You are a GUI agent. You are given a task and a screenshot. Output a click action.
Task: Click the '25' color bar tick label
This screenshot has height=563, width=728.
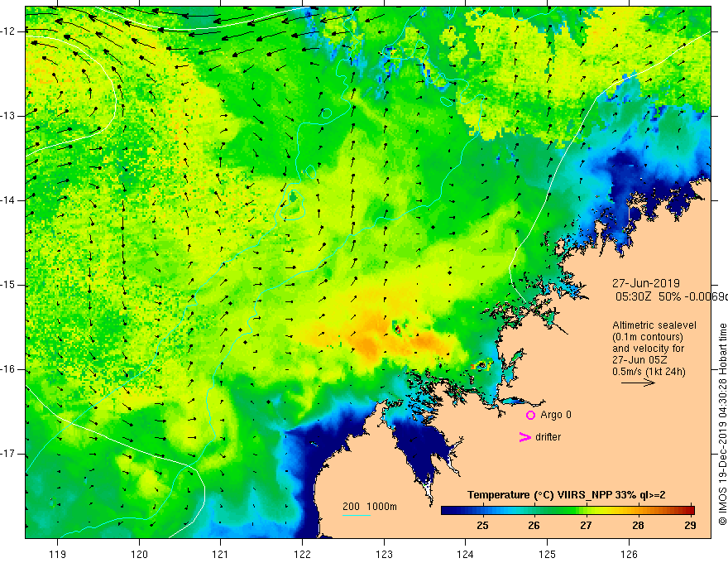point(482,526)
